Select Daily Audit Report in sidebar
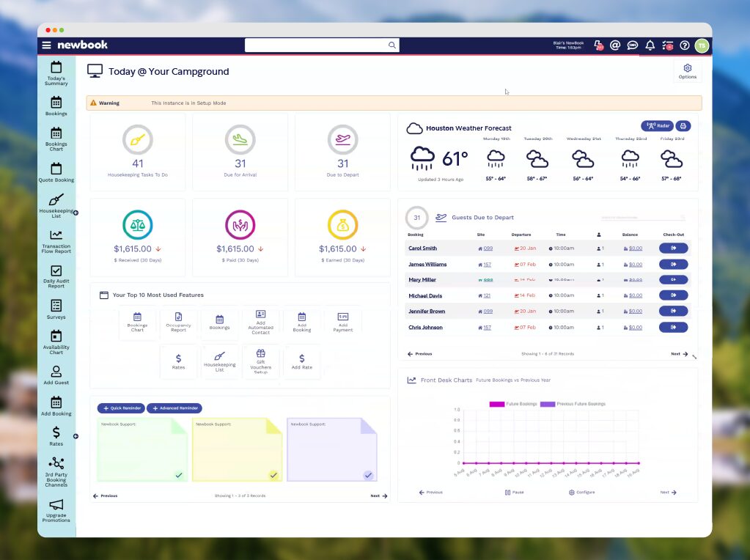 (56, 276)
